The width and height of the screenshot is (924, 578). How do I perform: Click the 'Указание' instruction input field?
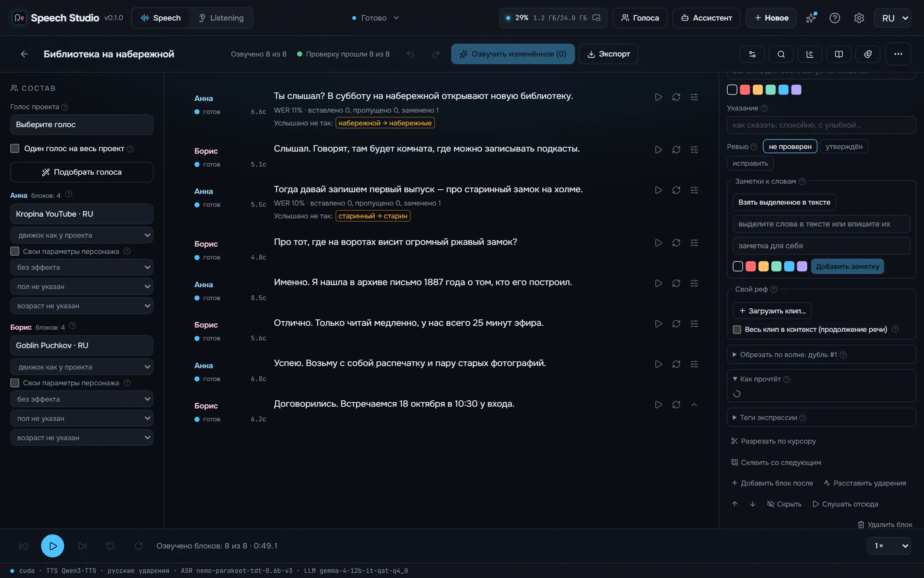(x=821, y=125)
